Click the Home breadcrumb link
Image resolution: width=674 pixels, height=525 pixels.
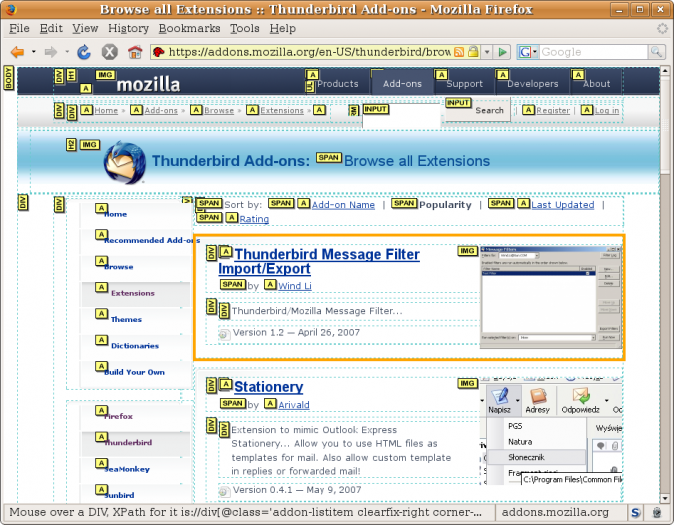[106, 111]
